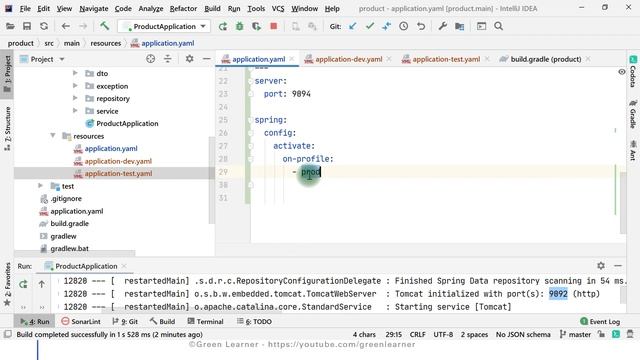Collapse all in the Project panel
This screenshot has height=360, width=640.
point(168,59)
